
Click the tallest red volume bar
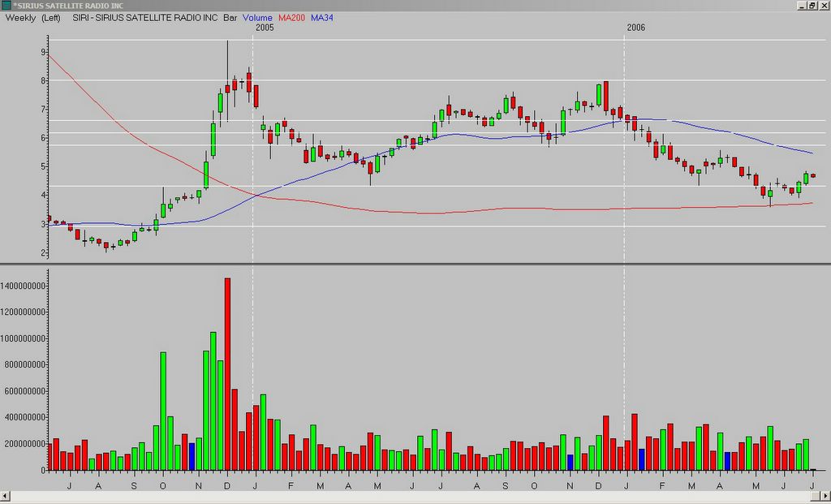pos(227,374)
